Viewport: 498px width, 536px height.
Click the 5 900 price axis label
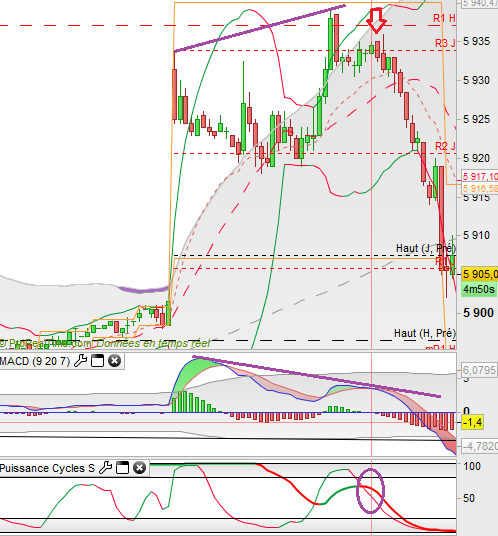click(479, 312)
